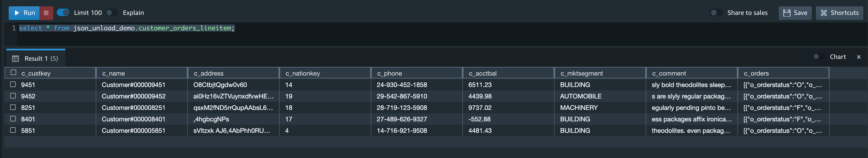Viewport: 868px width, 158px height.
Task: Select the Result 1 tab
Action: [x=36, y=58]
